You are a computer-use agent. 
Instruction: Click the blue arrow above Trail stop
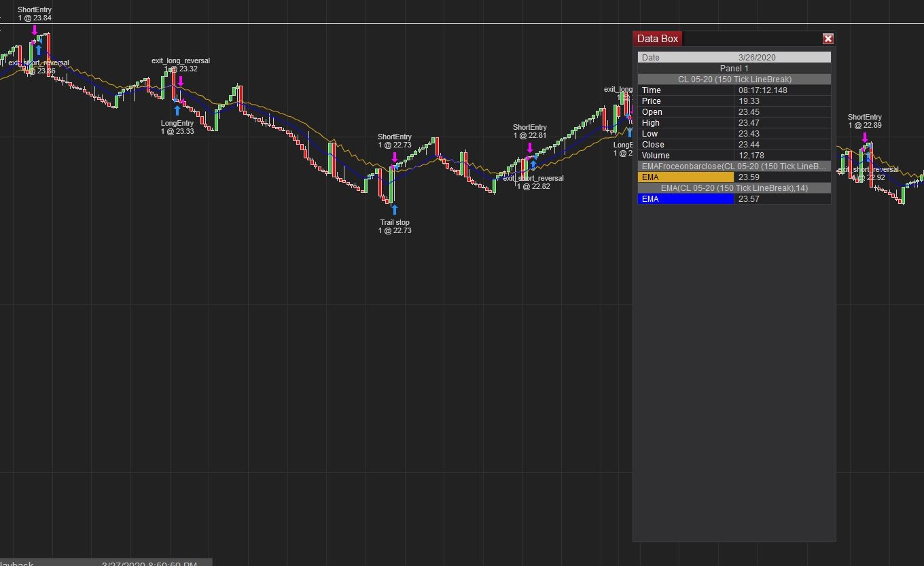click(x=395, y=209)
